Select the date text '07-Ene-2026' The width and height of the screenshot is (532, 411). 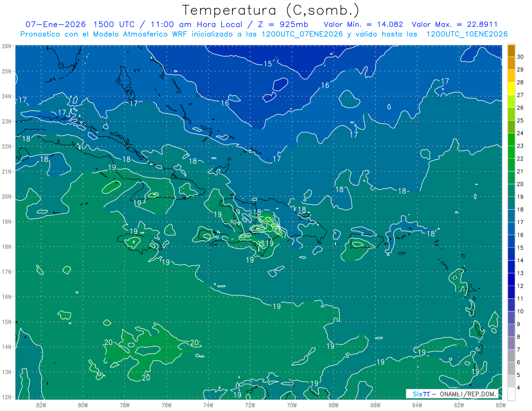coord(55,24)
